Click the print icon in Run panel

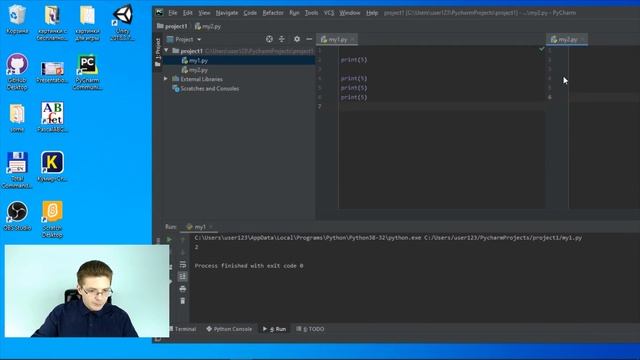point(182,289)
